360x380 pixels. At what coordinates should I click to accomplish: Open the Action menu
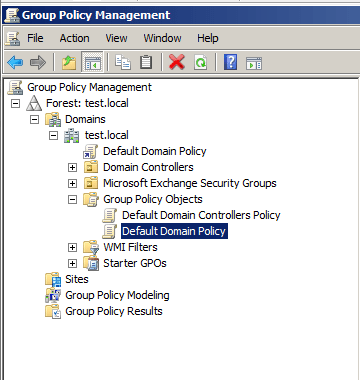click(x=74, y=38)
